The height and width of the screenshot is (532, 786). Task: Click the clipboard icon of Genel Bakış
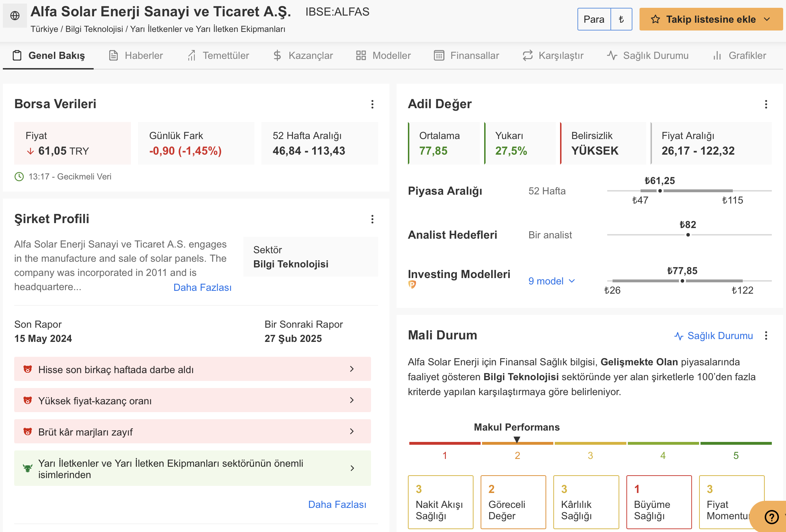[17, 55]
